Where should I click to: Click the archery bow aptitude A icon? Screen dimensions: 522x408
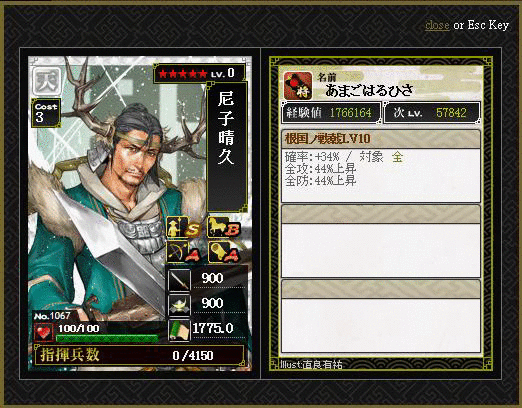tap(183, 252)
